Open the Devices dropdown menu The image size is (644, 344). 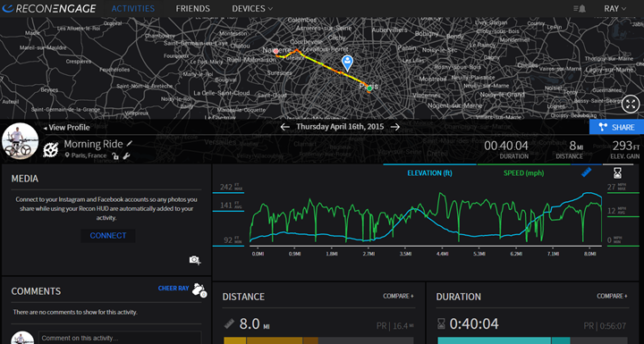coord(252,9)
